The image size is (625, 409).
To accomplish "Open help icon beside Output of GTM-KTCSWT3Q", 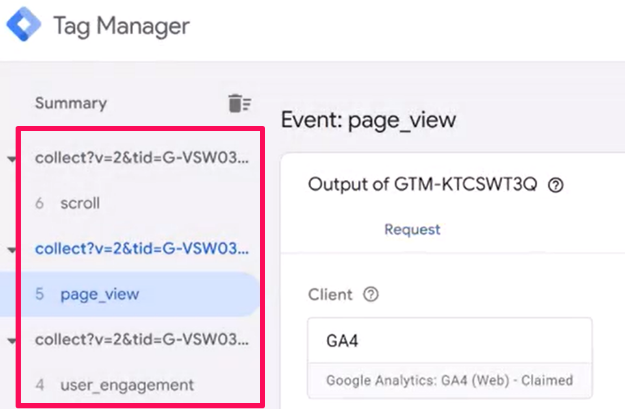I will point(555,185).
